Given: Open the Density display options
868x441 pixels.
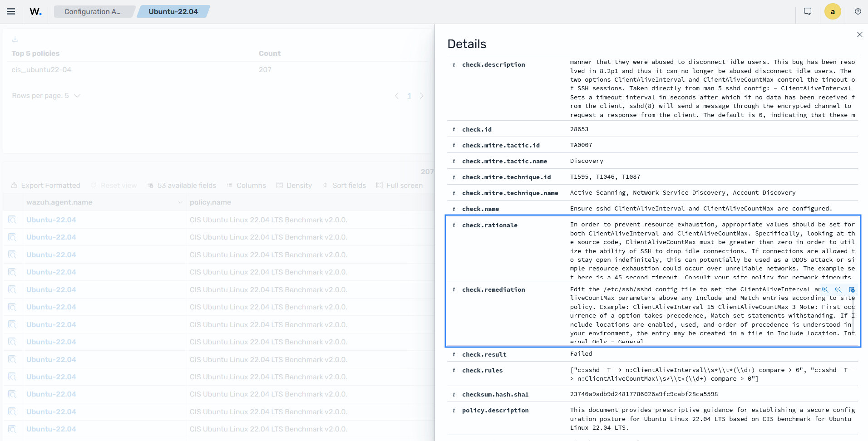Looking at the screenshot, I should pos(294,186).
